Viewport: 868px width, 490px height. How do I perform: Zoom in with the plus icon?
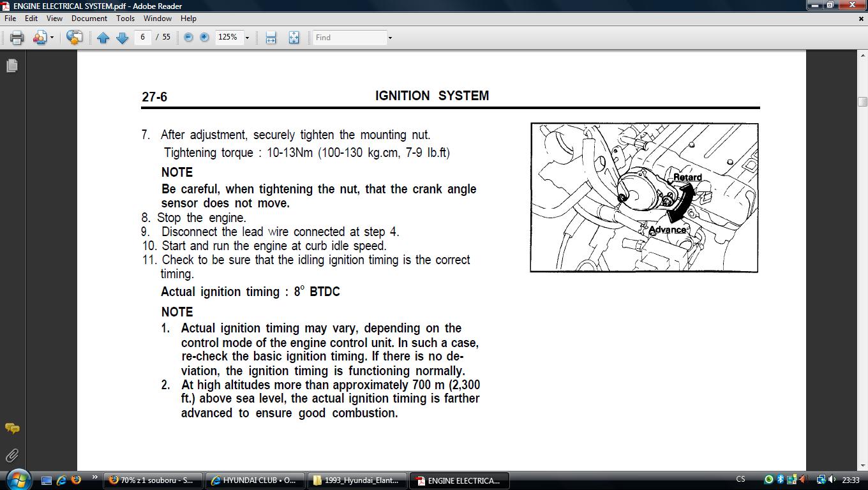pos(204,38)
